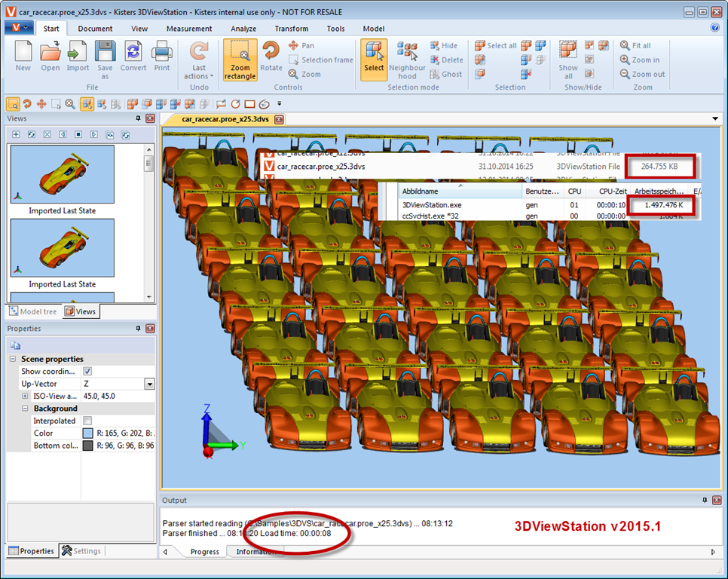This screenshot has height=579, width=728.
Task: Click the background Color swatch
Action: click(x=87, y=433)
